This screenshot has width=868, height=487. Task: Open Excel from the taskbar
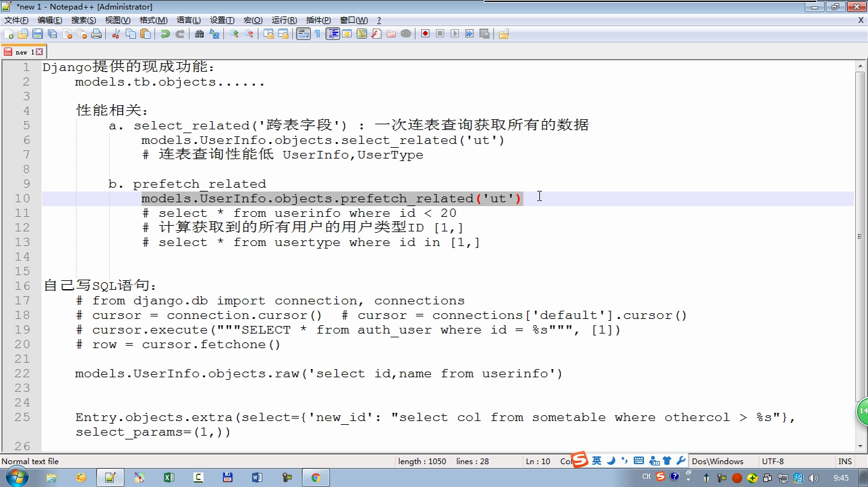pos(169,477)
